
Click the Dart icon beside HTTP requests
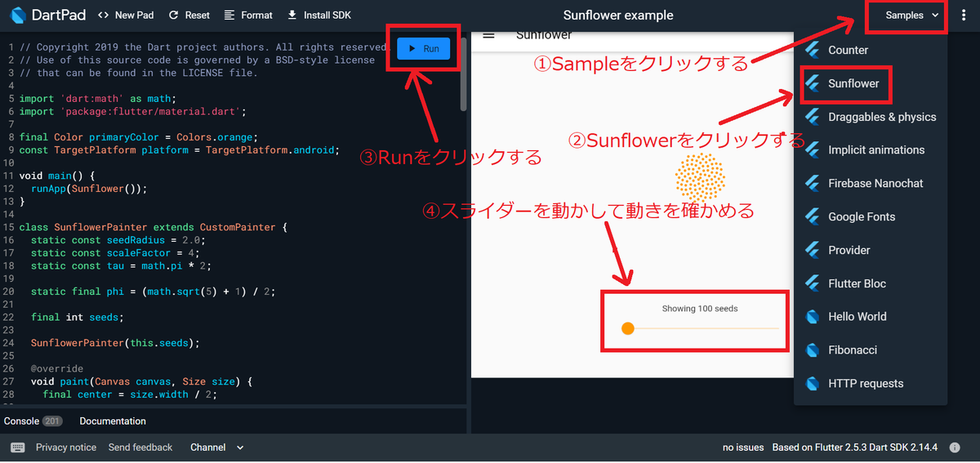[812, 383]
